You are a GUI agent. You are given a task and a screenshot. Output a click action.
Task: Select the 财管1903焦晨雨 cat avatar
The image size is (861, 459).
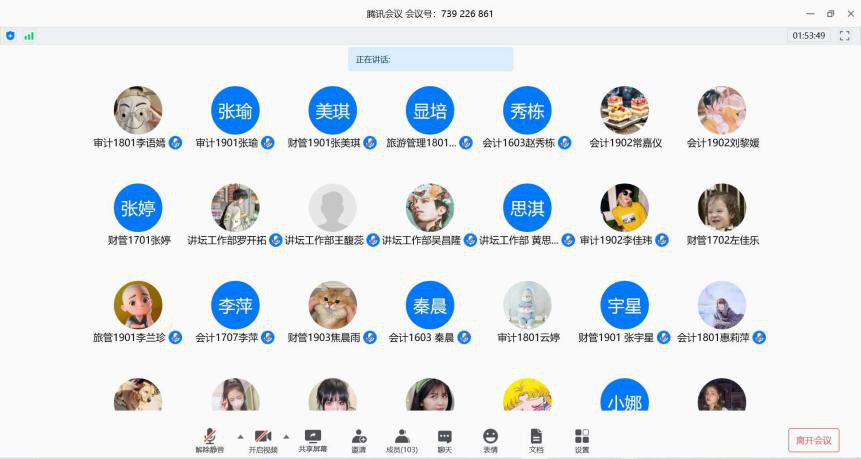[x=332, y=305]
